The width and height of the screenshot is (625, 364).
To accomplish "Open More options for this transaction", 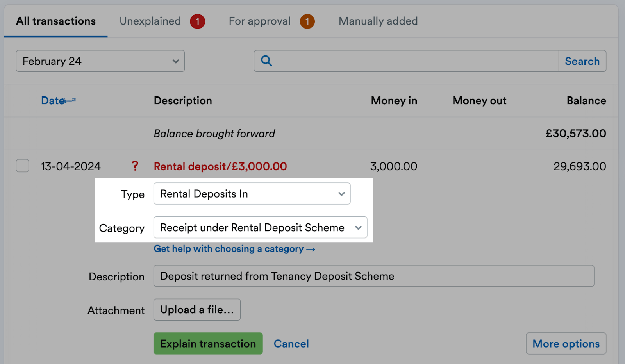I will (x=566, y=343).
